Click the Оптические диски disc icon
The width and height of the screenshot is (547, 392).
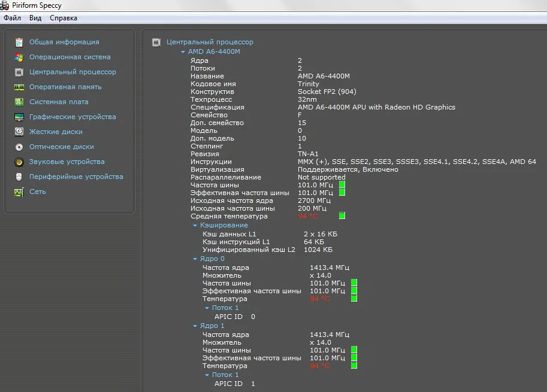(x=19, y=147)
